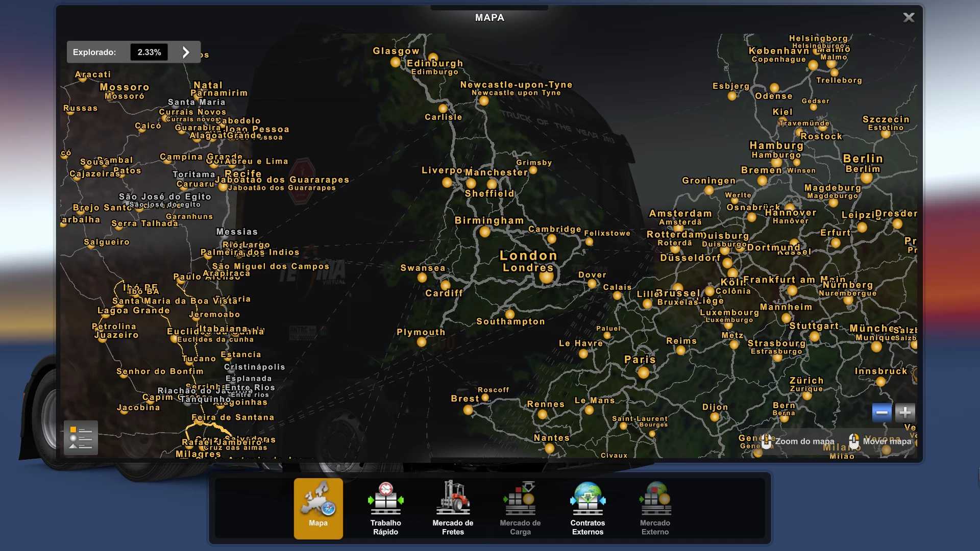Select Berlin city marker
980x551 pixels.
coord(866,178)
